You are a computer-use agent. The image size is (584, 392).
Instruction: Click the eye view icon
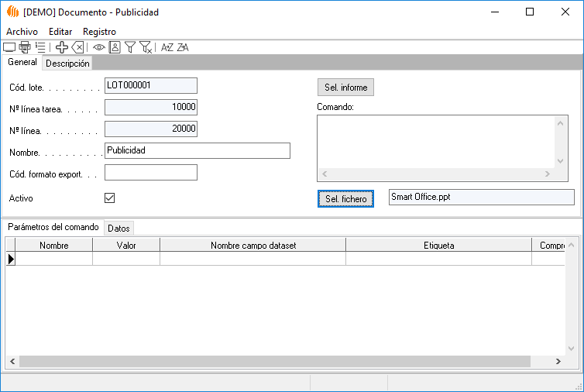(99, 47)
